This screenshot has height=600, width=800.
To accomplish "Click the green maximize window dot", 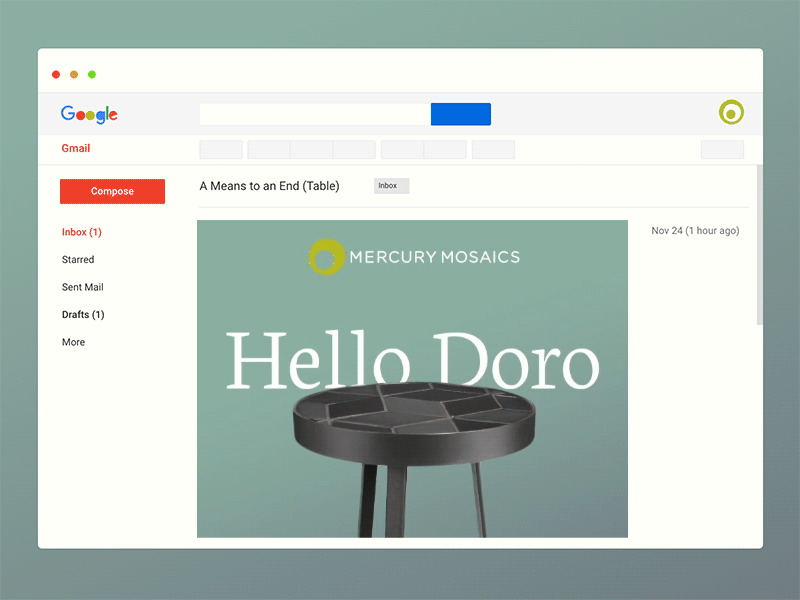I will point(92,74).
